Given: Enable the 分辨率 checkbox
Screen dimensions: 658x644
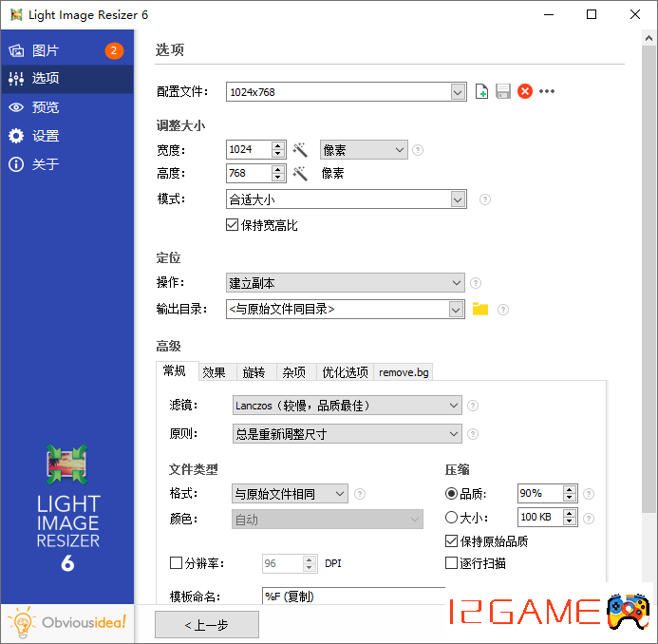Looking at the screenshot, I should [176, 563].
